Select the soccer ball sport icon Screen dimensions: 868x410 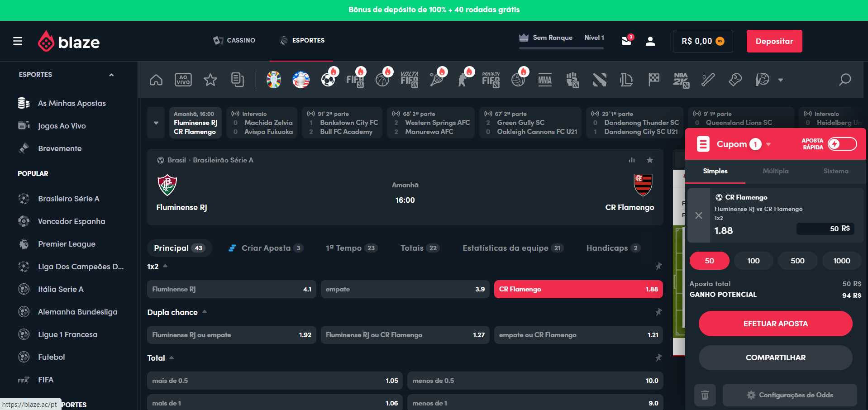click(x=328, y=80)
